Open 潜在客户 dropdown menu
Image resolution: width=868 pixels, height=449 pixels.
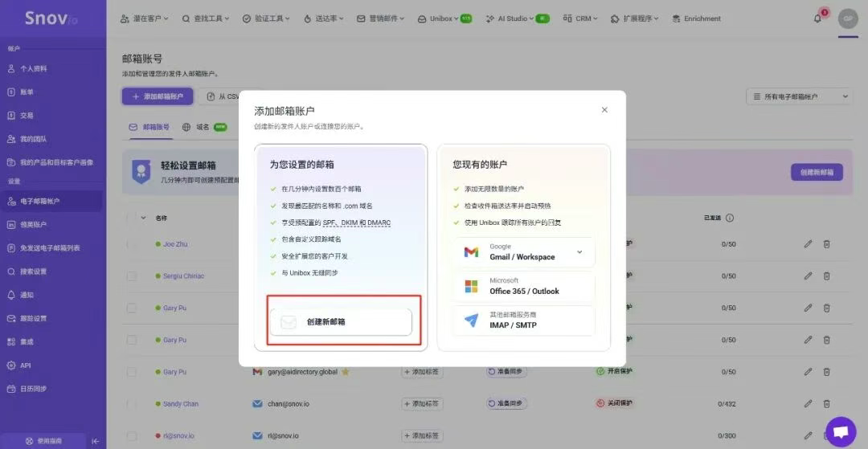145,18
